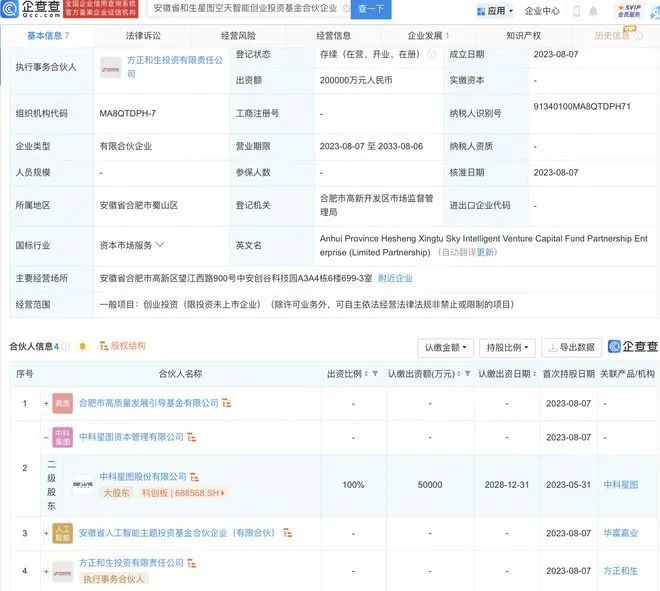660x591 pixels.
Task: Expand the 合肥市高质量发展引导基金 partner row
Action: (46, 403)
